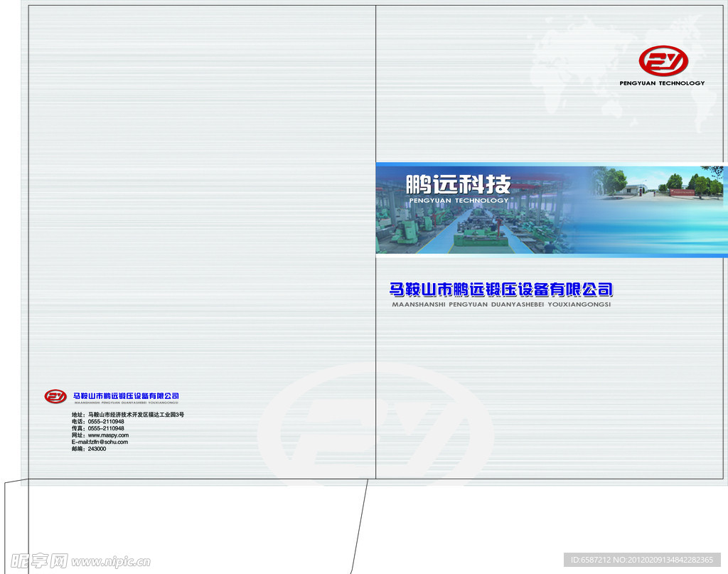This screenshot has height=574, width=728.
Task: Click the building and trees photo in the banner
Action: (x=657, y=184)
